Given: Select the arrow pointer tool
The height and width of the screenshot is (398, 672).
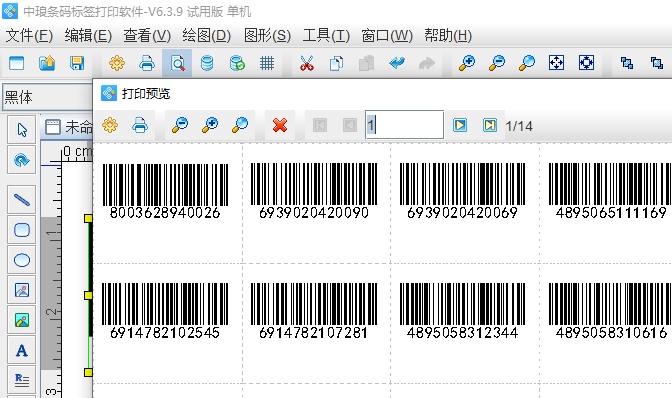Looking at the screenshot, I should pyautogui.click(x=21, y=130).
